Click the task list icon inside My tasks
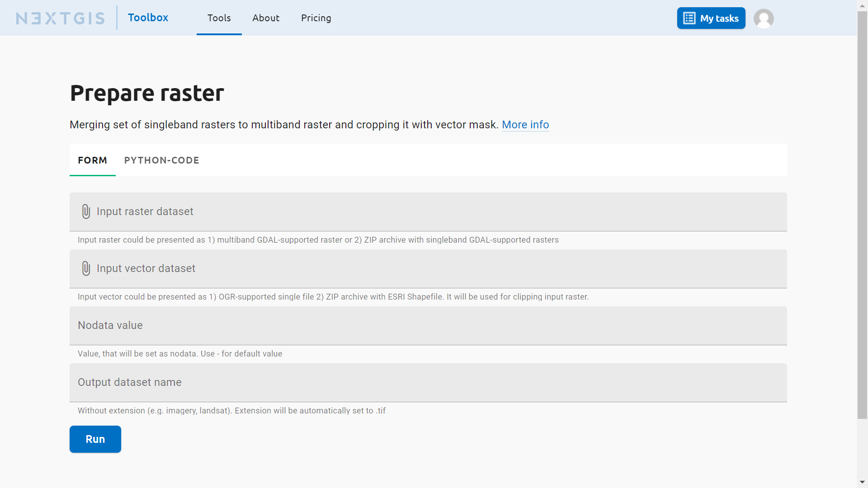The width and height of the screenshot is (868, 488). click(689, 18)
